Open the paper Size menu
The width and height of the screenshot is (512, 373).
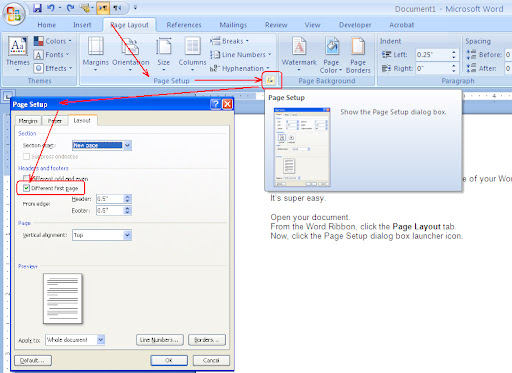click(x=163, y=53)
